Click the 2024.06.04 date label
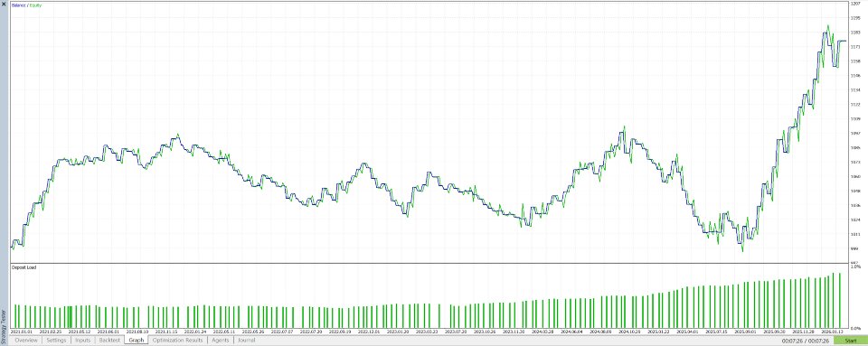Viewport: 868px width, 346px height. tap(571, 332)
